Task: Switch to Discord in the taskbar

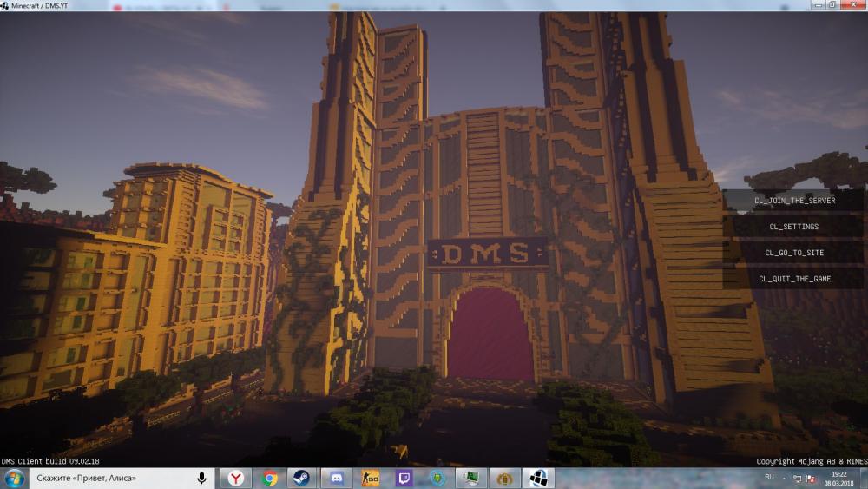Action: point(337,479)
